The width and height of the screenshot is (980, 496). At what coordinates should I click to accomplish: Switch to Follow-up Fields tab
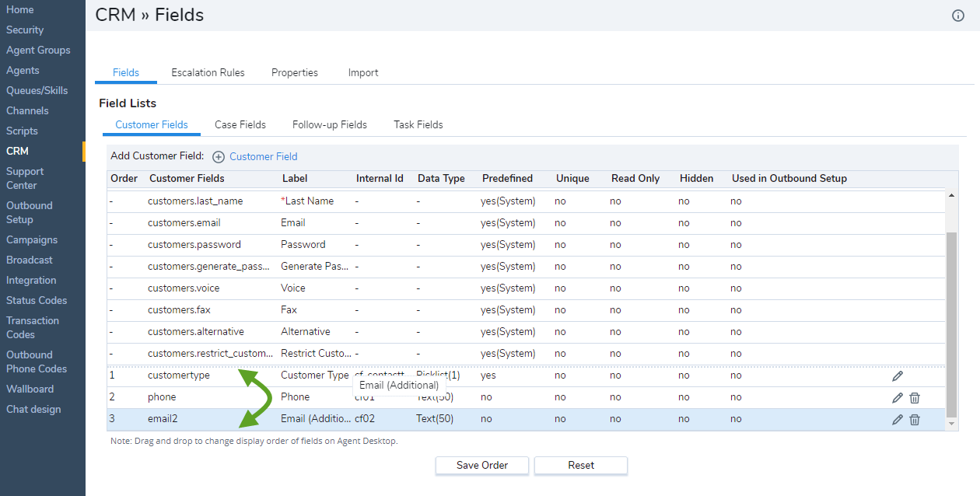pos(330,124)
